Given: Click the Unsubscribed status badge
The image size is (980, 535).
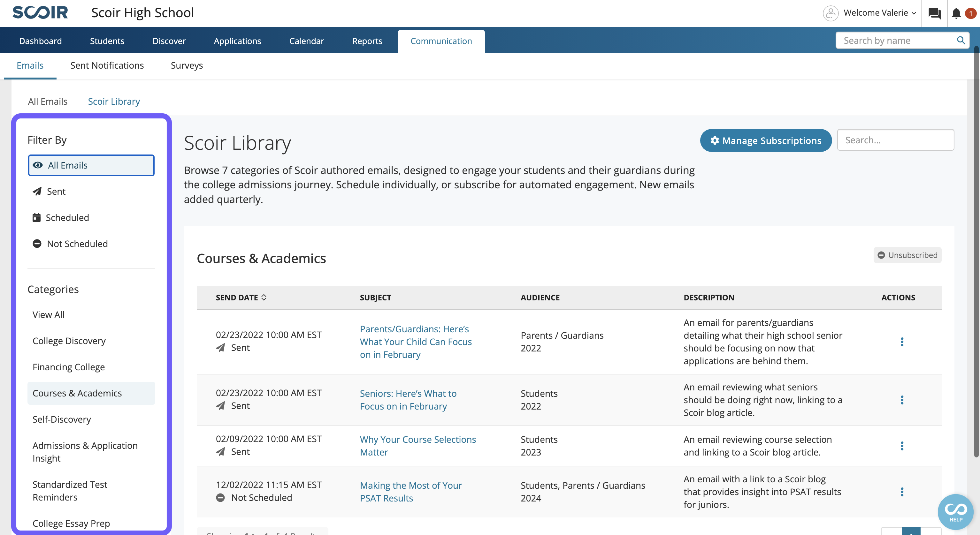Looking at the screenshot, I should 907,255.
